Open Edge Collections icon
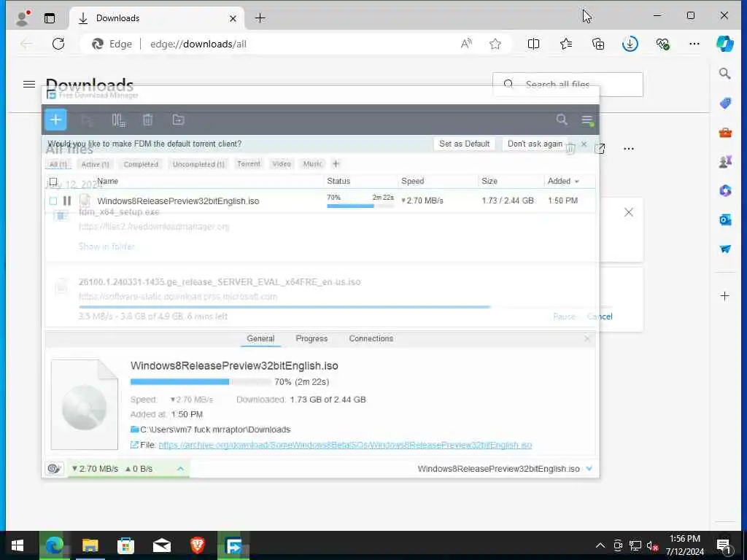Screen dimensions: 747x560 click(598, 44)
